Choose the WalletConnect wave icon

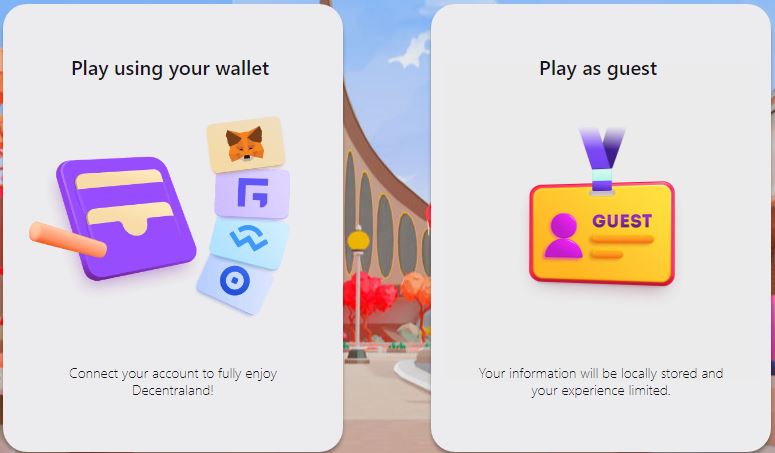[x=249, y=238]
